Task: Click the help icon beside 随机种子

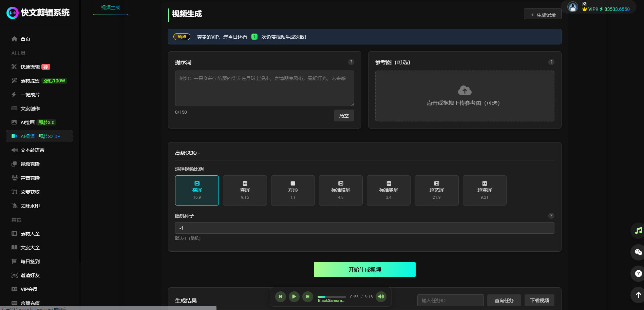Action: [x=551, y=216]
